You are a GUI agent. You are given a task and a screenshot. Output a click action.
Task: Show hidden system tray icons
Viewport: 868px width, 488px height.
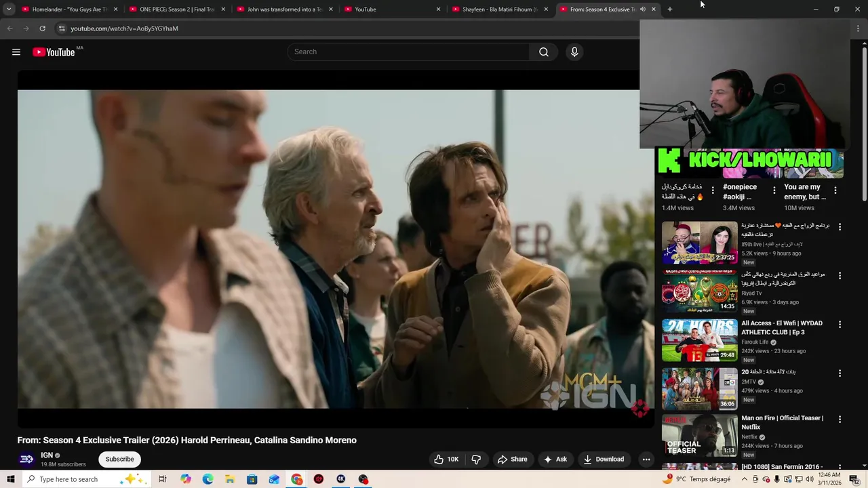point(744,479)
